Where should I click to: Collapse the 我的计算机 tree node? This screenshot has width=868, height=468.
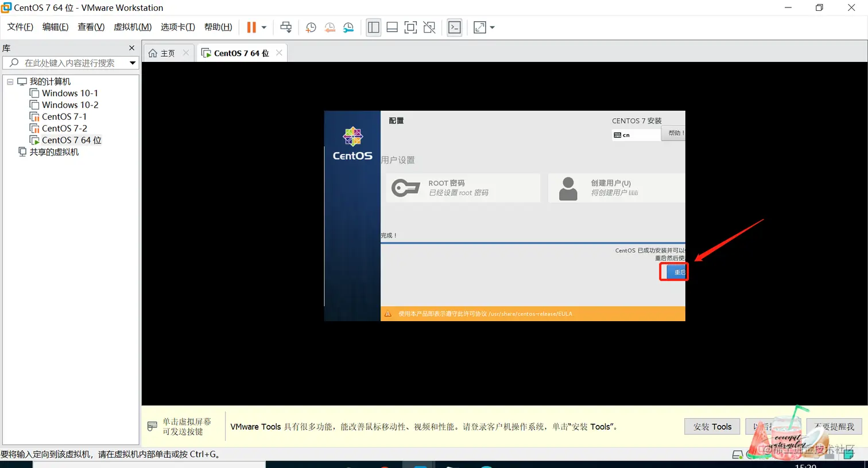click(x=10, y=82)
